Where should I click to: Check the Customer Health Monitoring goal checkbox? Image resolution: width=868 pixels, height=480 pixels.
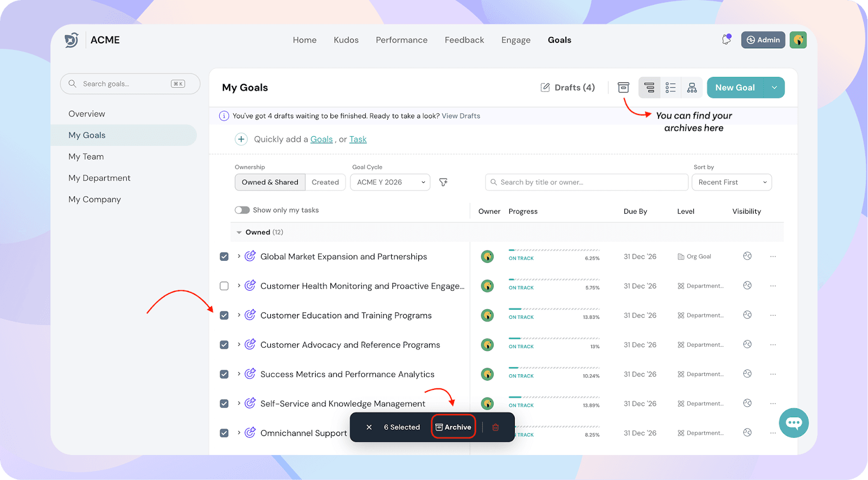coord(224,286)
